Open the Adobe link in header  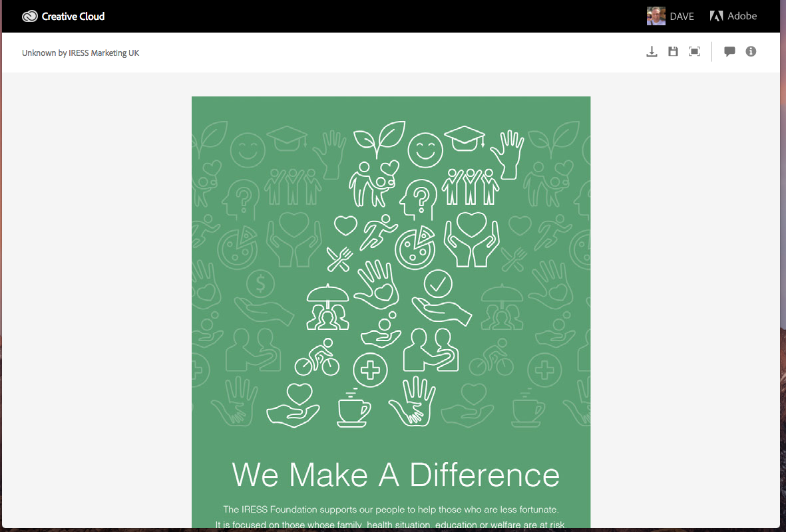click(733, 16)
